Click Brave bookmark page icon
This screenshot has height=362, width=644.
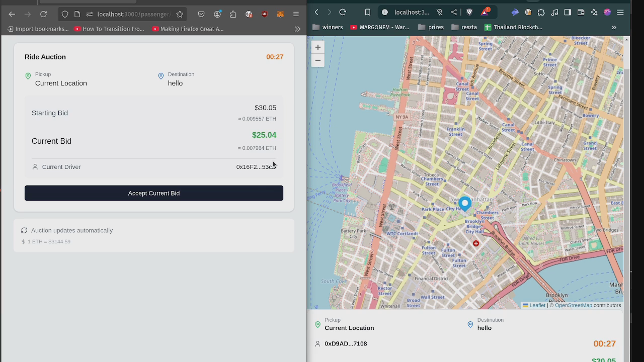pyautogui.click(x=368, y=12)
